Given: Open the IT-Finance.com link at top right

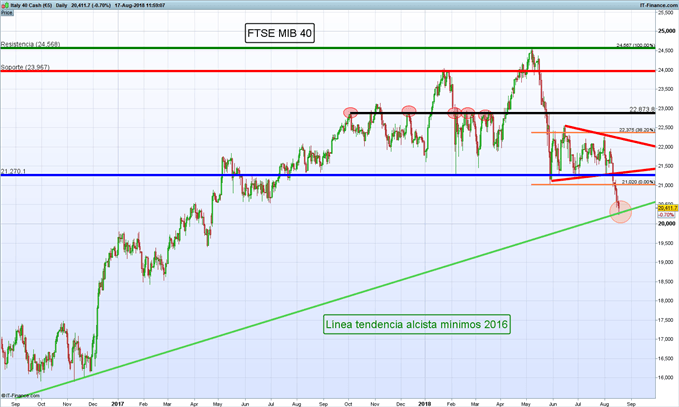Looking at the screenshot, I should (x=659, y=6).
